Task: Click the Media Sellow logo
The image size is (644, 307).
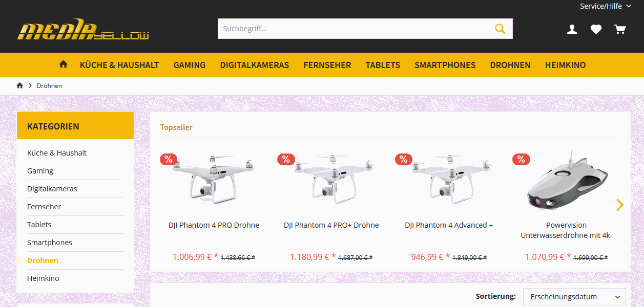Action: coord(83,30)
